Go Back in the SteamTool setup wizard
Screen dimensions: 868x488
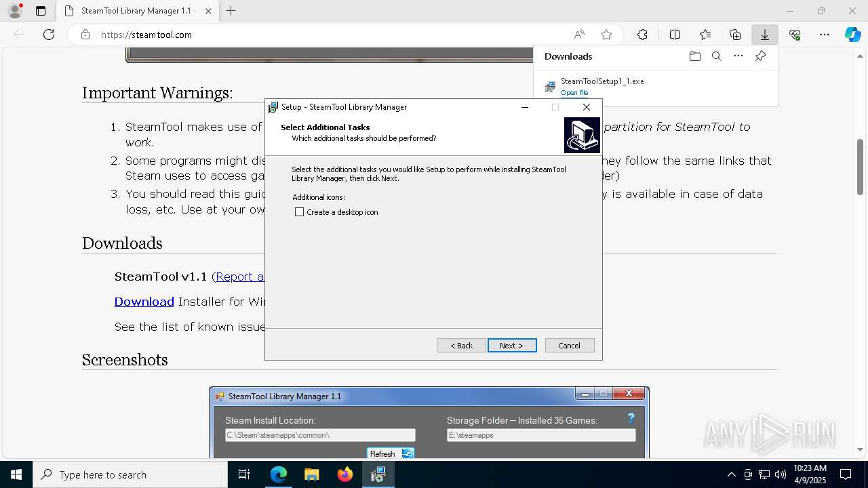click(x=461, y=346)
